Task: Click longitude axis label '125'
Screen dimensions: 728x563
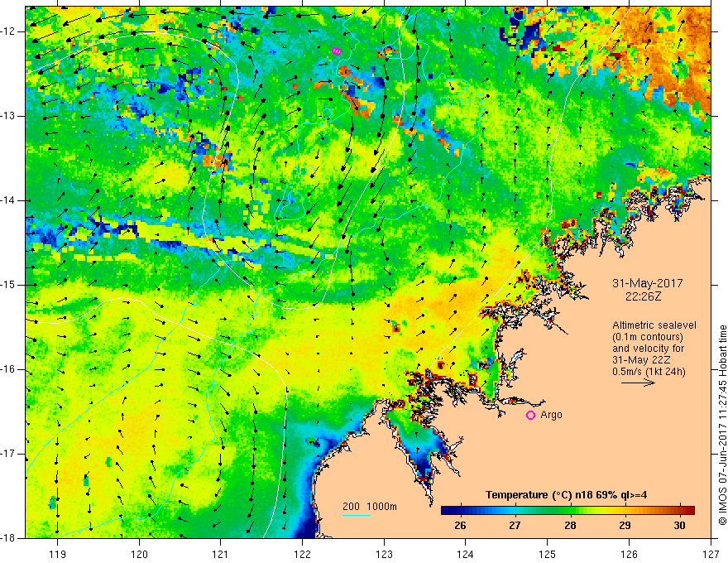Action: point(548,554)
